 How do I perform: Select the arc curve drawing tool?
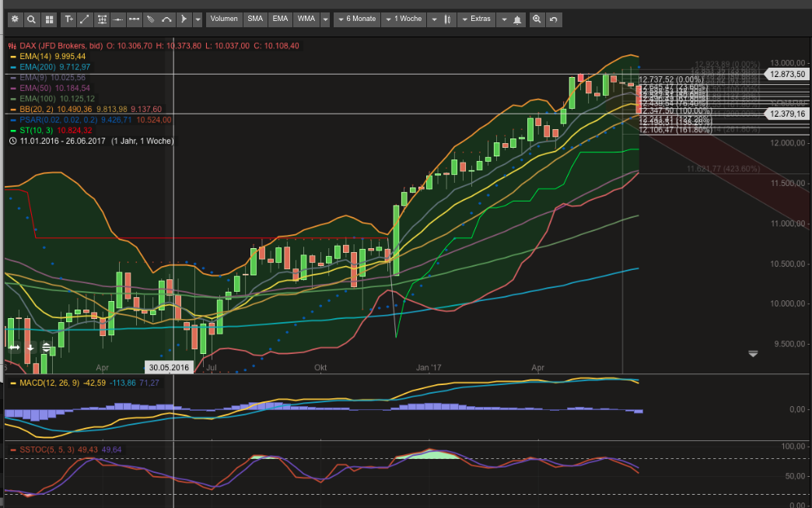166,19
